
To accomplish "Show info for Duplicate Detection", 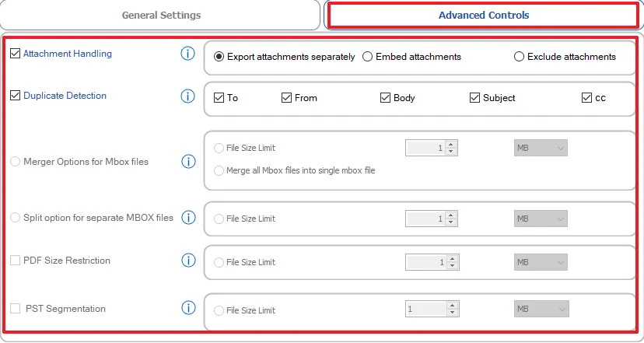I will coord(187,96).
